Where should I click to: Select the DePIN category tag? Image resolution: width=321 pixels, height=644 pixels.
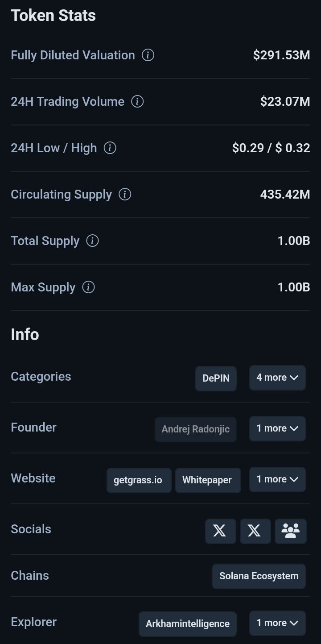point(216,378)
